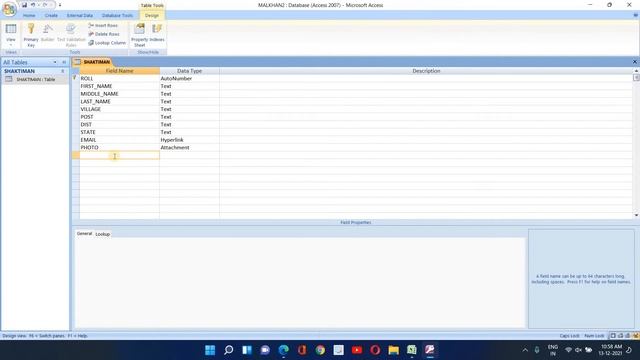Viewport: 640px width, 360px height.
Task: Click the Hyperlink data type cell
Action: pos(189,140)
